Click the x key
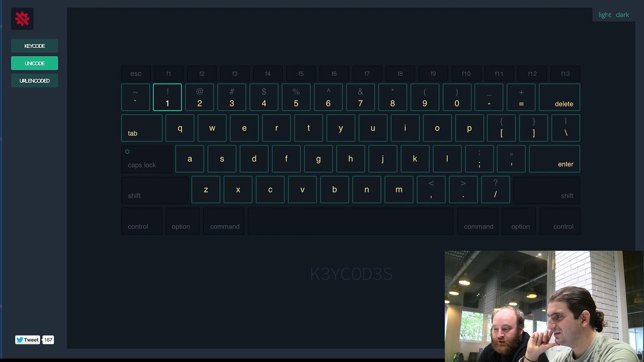Image resolution: width=644 pixels, height=362 pixels. pyautogui.click(x=238, y=190)
